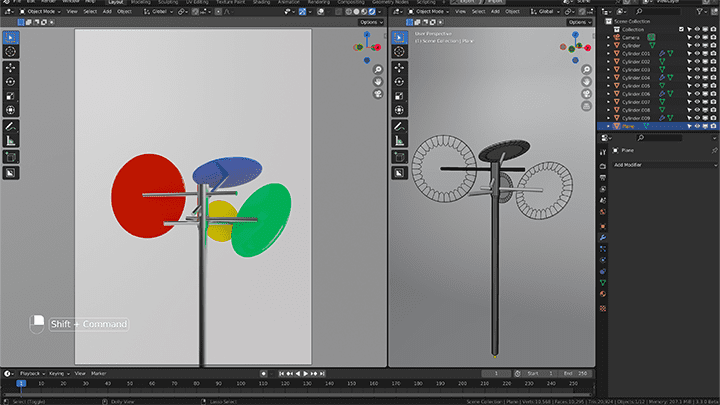Open the Add menu in left viewport header
Image resolution: width=720 pixels, height=405 pixels.
tap(107, 11)
